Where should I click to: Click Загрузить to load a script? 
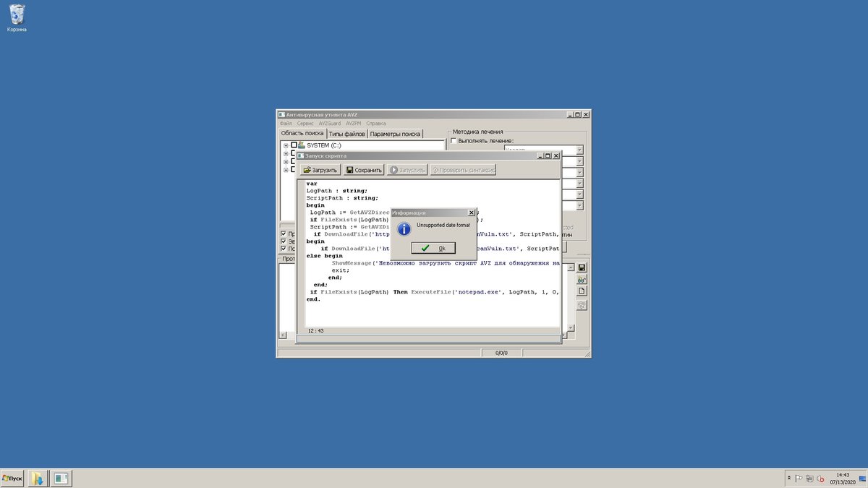tap(320, 170)
